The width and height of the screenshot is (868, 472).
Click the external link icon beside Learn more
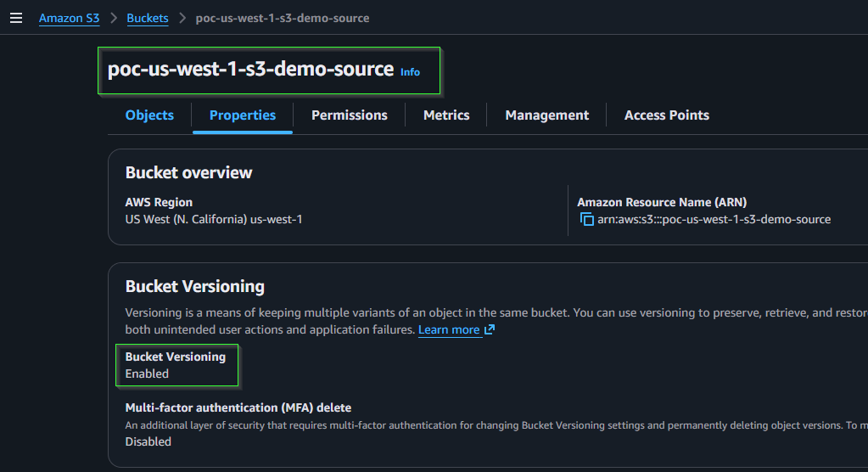pyautogui.click(x=490, y=329)
